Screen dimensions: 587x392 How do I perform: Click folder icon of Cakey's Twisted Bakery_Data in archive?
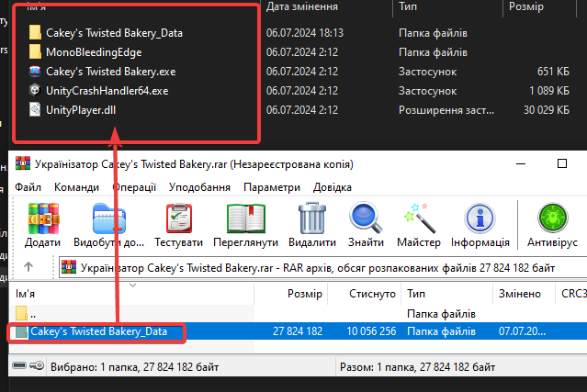click(21, 331)
